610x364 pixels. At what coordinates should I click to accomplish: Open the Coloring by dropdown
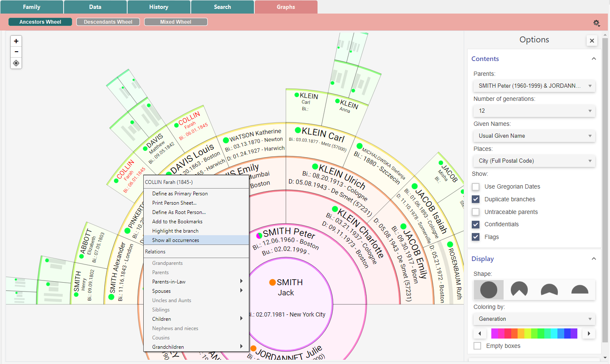[534, 319]
